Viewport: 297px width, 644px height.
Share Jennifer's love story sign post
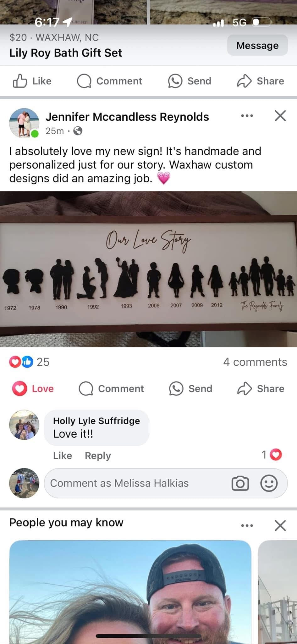click(x=261, y=389)
